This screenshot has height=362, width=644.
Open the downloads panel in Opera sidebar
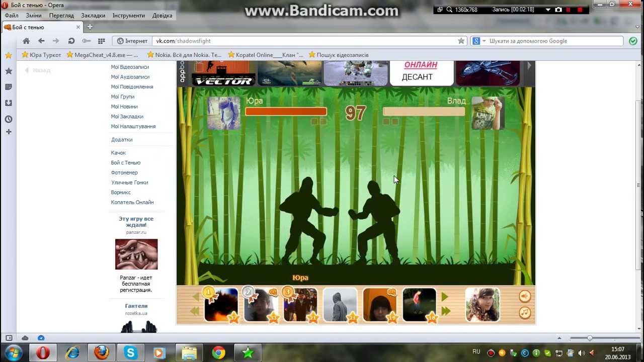coord(9,103)
